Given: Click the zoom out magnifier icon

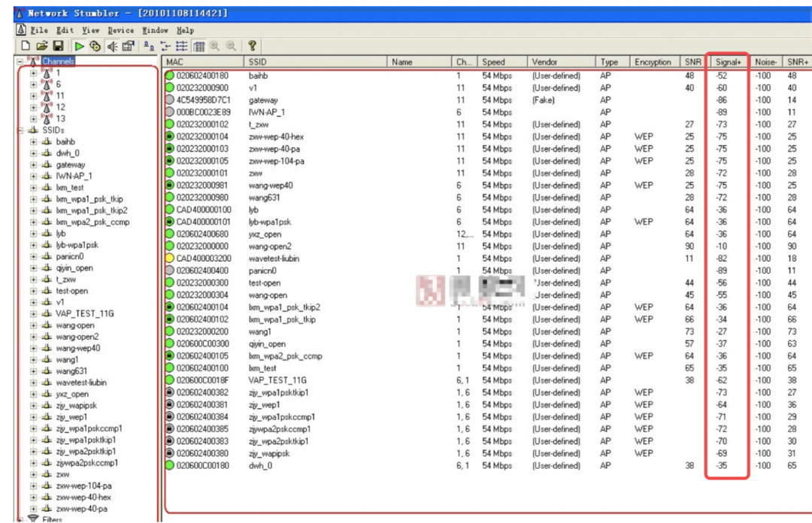Looking at the screenshot, I should 232,46.
